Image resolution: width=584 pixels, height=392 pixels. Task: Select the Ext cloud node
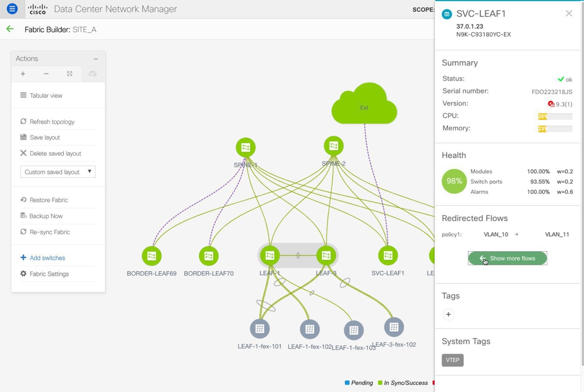tap(364, 104)
